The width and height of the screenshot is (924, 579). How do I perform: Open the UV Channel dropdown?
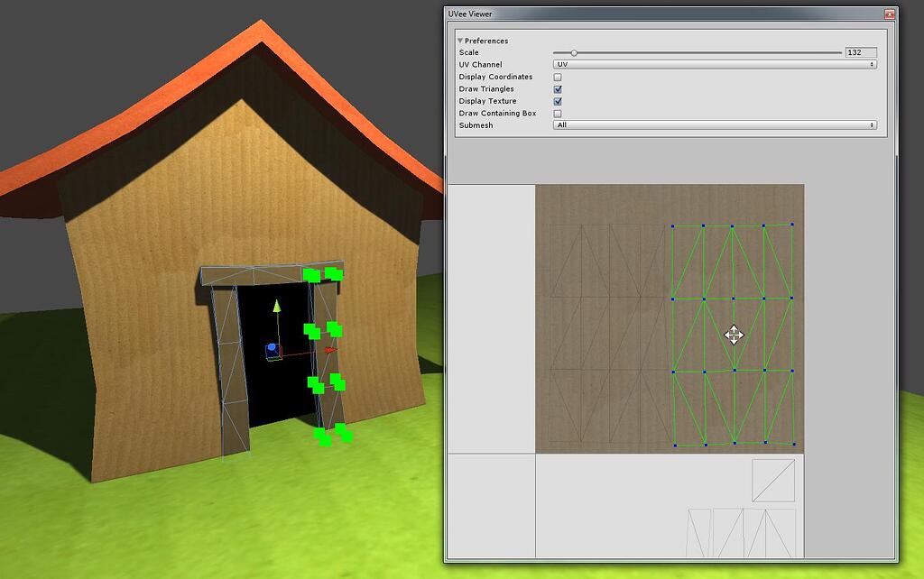(713, 64)
